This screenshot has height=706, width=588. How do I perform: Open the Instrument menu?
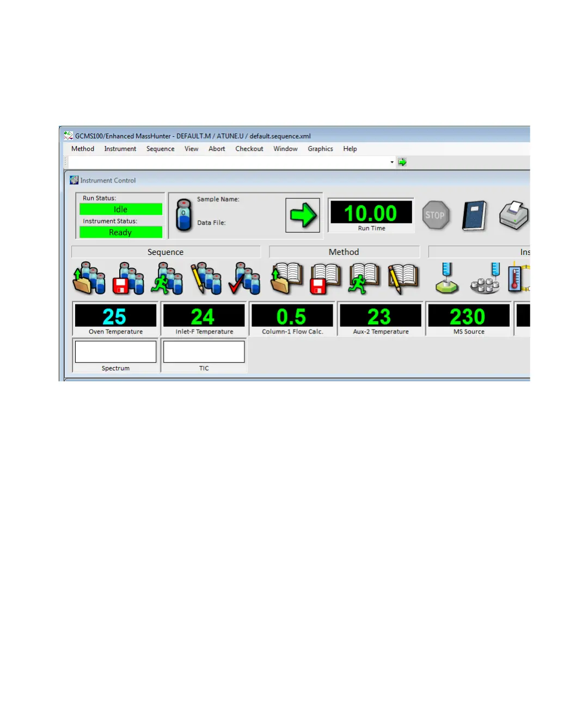click(120, 149)
